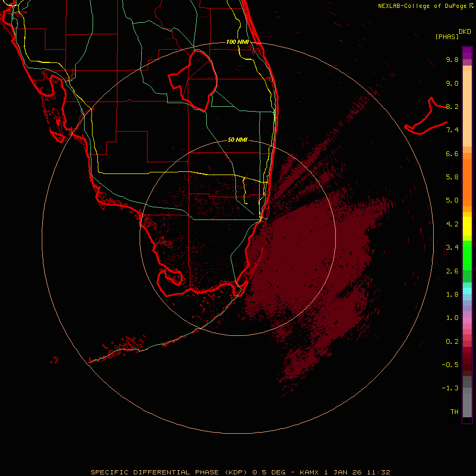
Task: Click the DKD legend title
Action: click(x=465, y=31)
